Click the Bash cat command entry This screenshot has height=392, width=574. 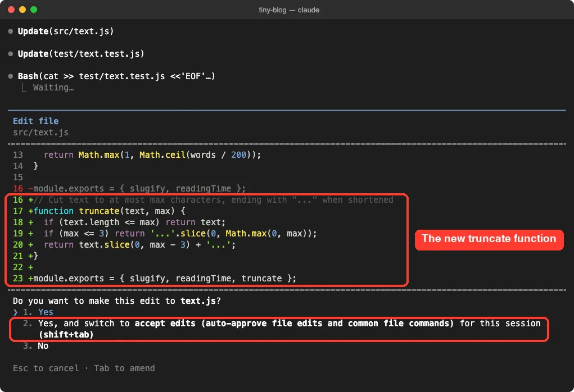point(116,76)
